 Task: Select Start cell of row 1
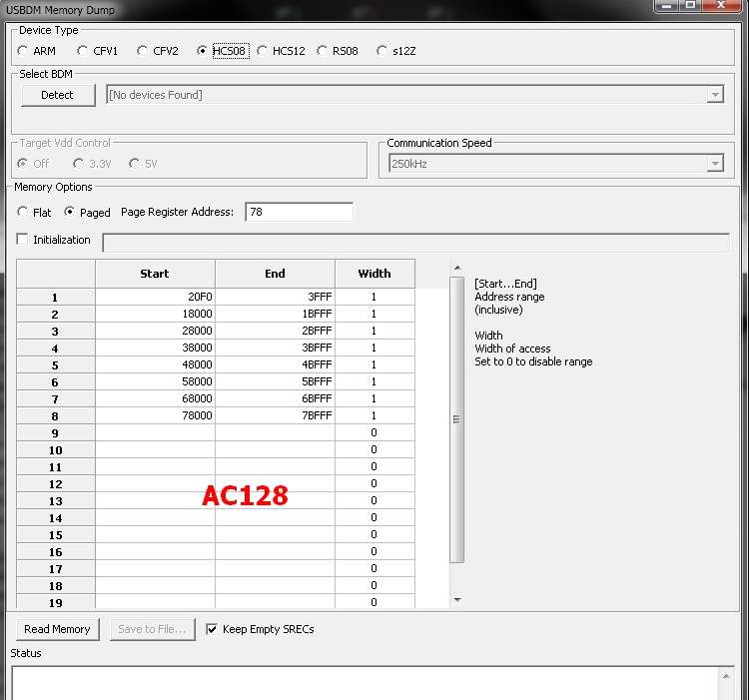155,298
